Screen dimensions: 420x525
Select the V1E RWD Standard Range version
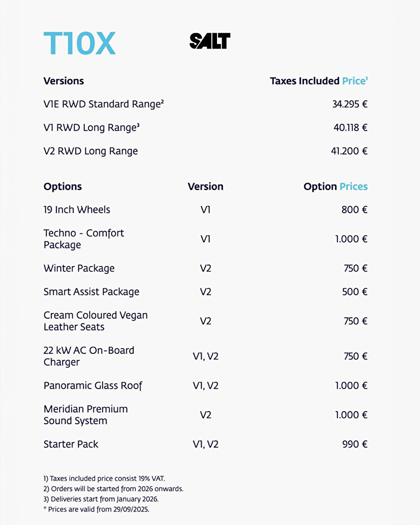(103, 104)
